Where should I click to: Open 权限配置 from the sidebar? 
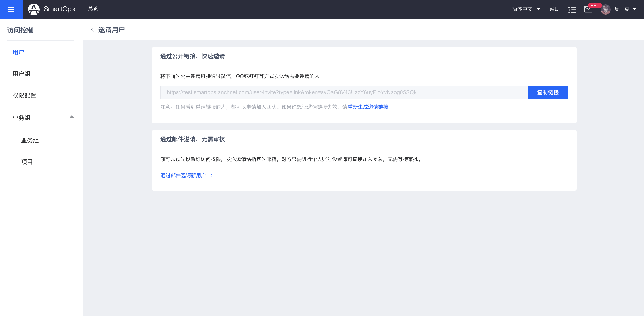[x=24, y=95]
